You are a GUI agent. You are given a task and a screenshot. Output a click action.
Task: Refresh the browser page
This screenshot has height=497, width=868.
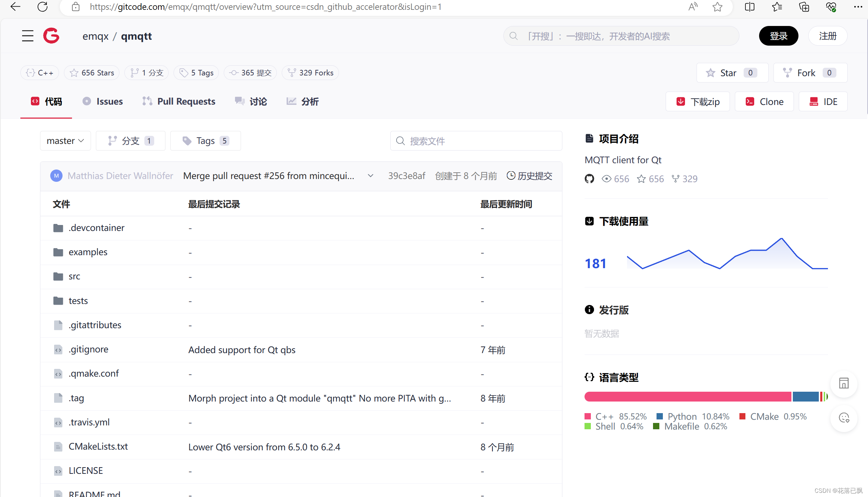[x=43, y=7]
